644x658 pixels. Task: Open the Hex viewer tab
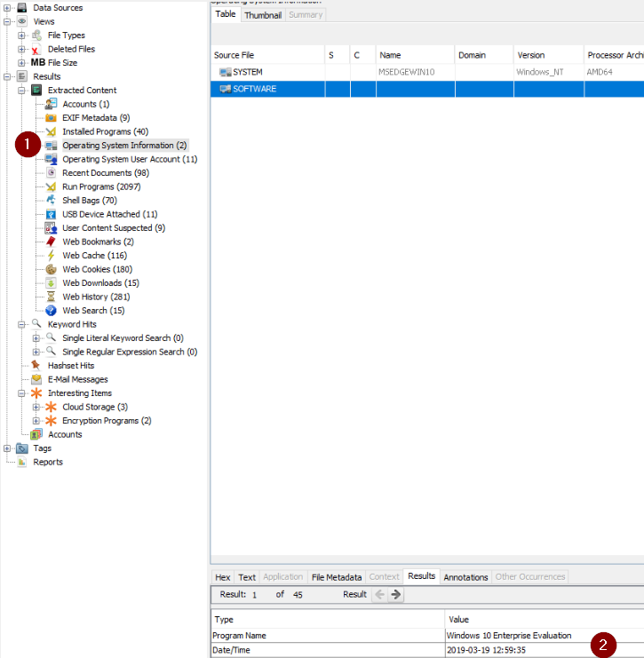click(x=223, y=577)
